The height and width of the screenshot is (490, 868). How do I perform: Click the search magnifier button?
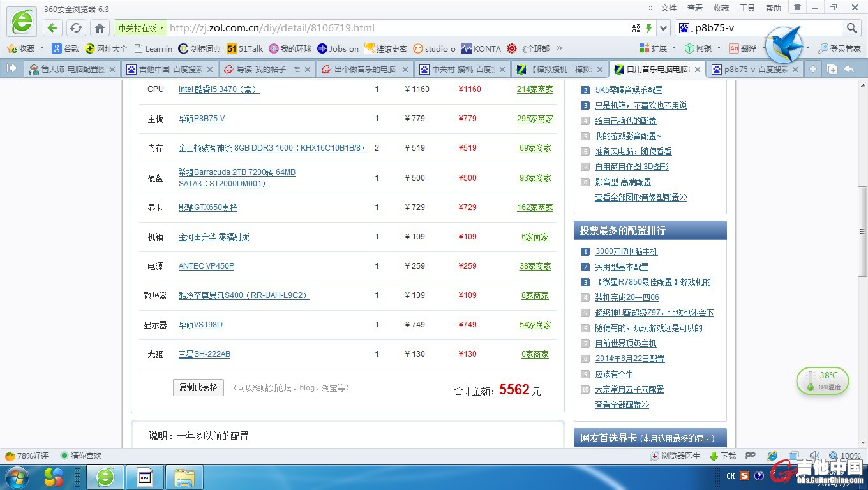(x=851, y=28)
